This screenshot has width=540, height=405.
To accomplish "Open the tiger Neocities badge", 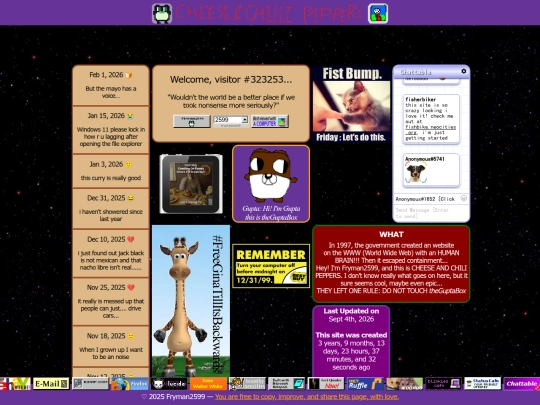I will [247, 384].
